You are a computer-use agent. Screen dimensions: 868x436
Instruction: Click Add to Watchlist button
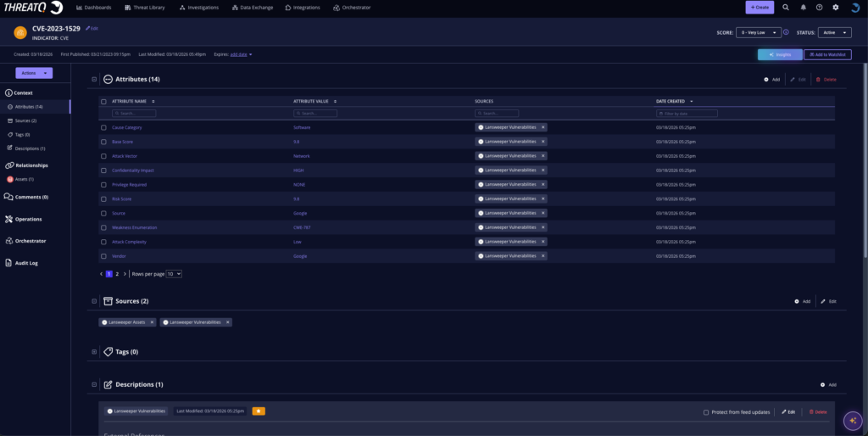(x=827, y=55)
